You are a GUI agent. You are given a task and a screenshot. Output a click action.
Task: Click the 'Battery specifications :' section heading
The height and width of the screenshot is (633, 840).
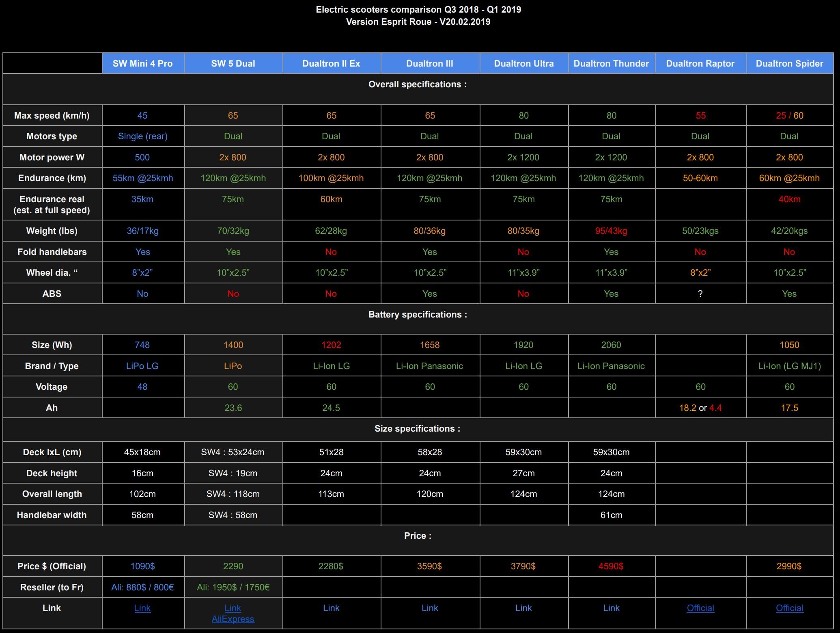tap(418, 315)
